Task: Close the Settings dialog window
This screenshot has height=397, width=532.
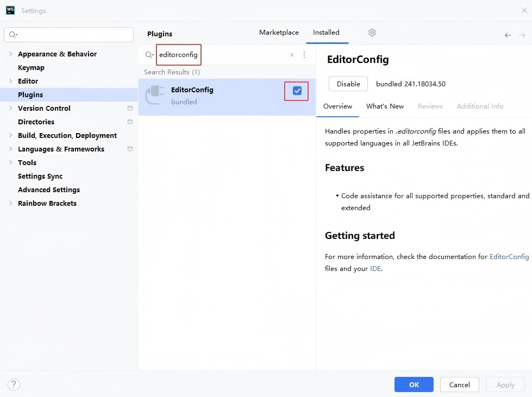Action: point(524,10)
